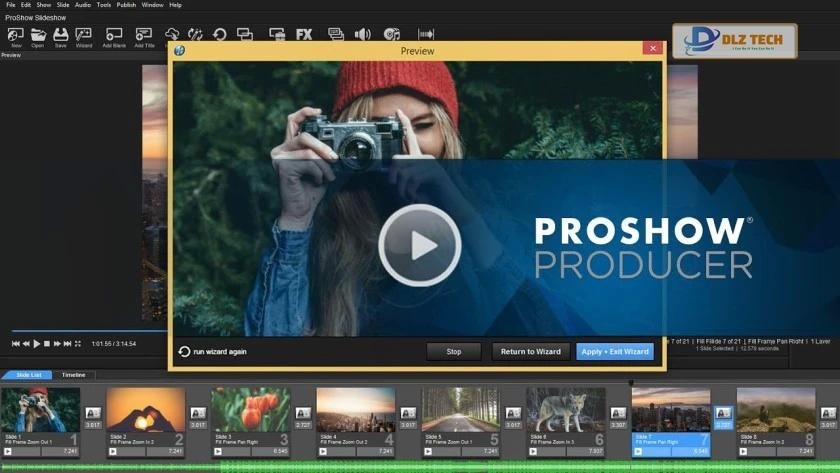840x473 pixels.
Task: Open the Slide menu
Action: [x=63, y=5]
